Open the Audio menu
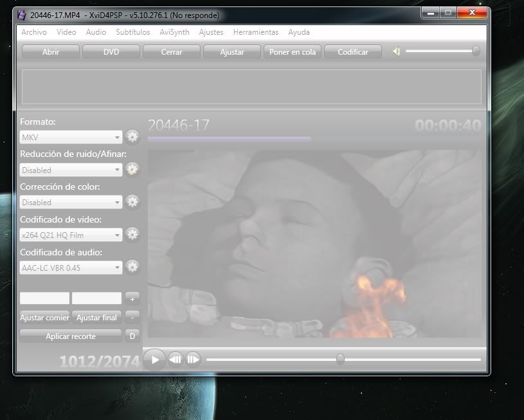The image size is (524, 420). click(x=96, y=32)
